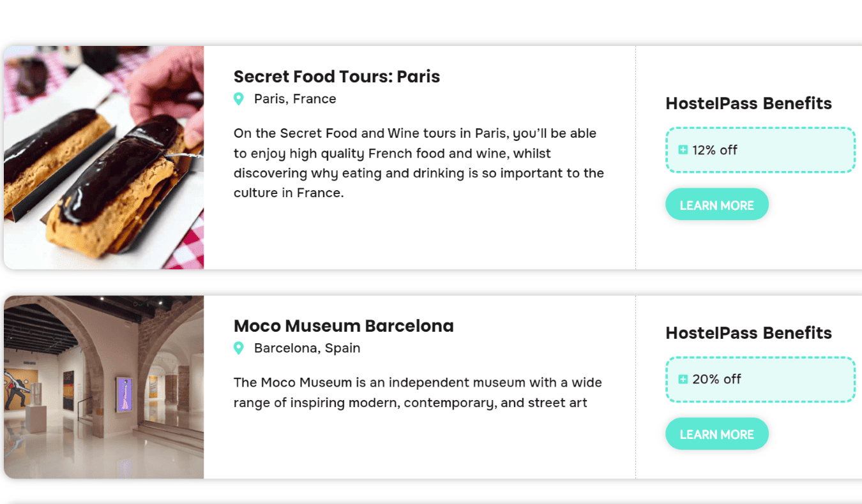Screen dimensions: 862x504
Task: Click the Secret Food Tours: Paris title link
Action: point(336,76)
